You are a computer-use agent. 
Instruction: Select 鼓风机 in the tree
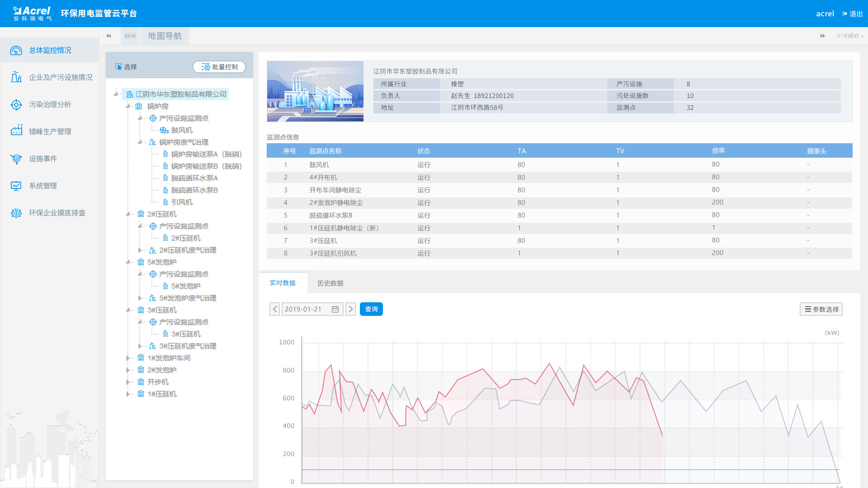(x=182, y=130)
